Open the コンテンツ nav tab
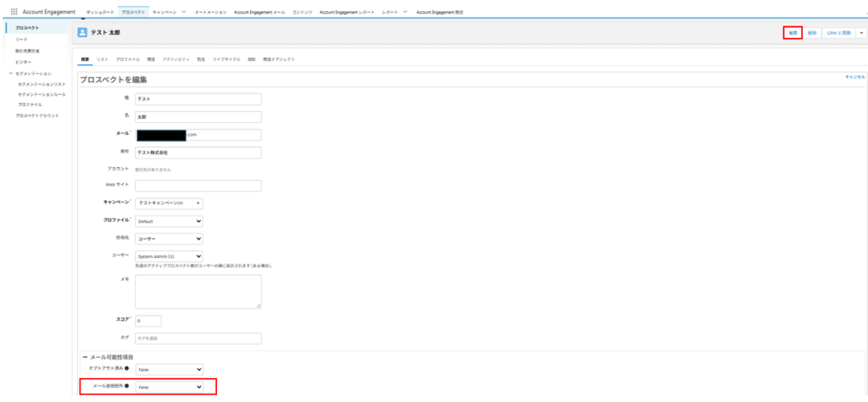This screenshot has height=402, width=868. (303, 12)
